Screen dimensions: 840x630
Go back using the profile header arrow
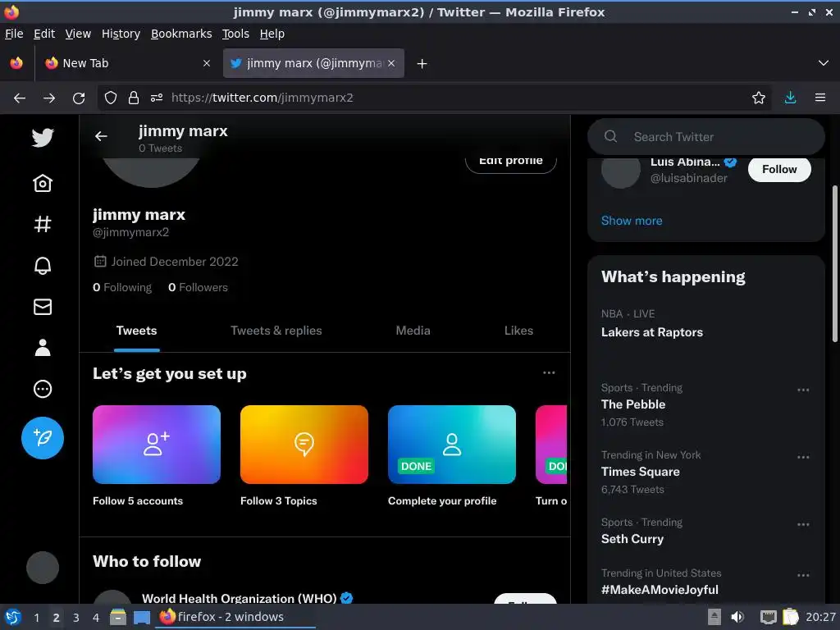coord(101,137)
